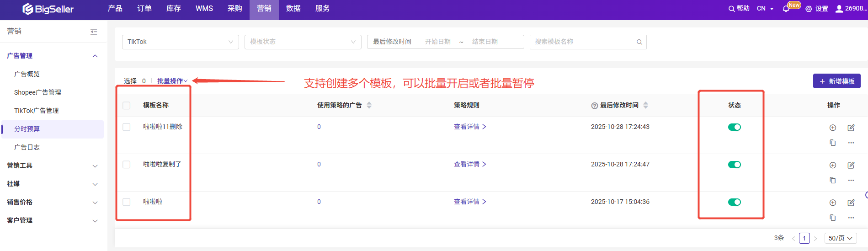Open the TikTok platform dropdown
Image resolution: width=868 pixels, height=251 pixels.
pos(180,42)
